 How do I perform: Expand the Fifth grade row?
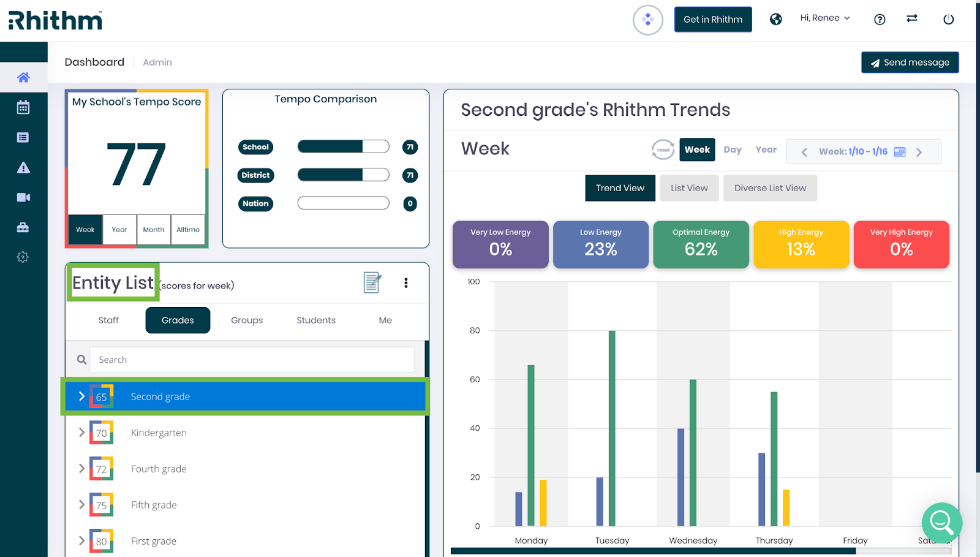tap(81, 505)
